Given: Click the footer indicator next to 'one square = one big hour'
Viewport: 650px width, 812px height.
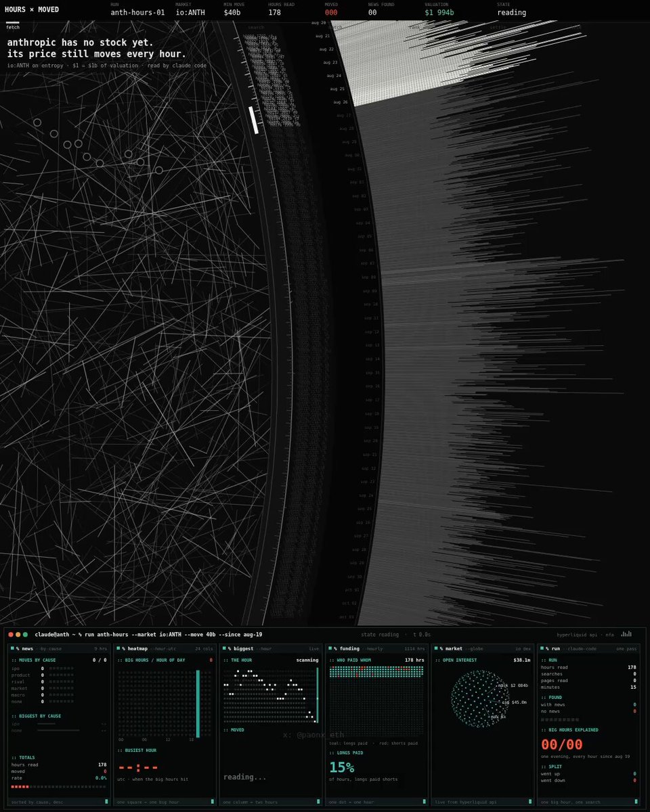Looking at the screenshot, I should tap(212, 801).
